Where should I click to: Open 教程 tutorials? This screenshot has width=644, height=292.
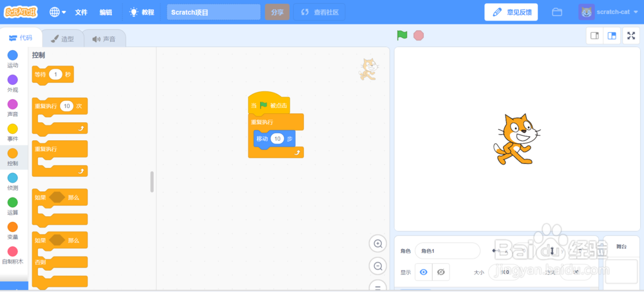coord(142,12)
